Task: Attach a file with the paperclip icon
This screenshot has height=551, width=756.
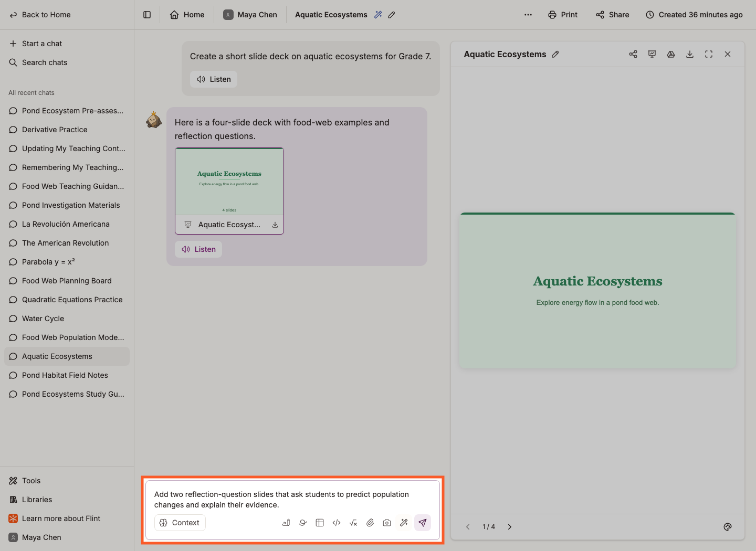Action: pos(370,523)
